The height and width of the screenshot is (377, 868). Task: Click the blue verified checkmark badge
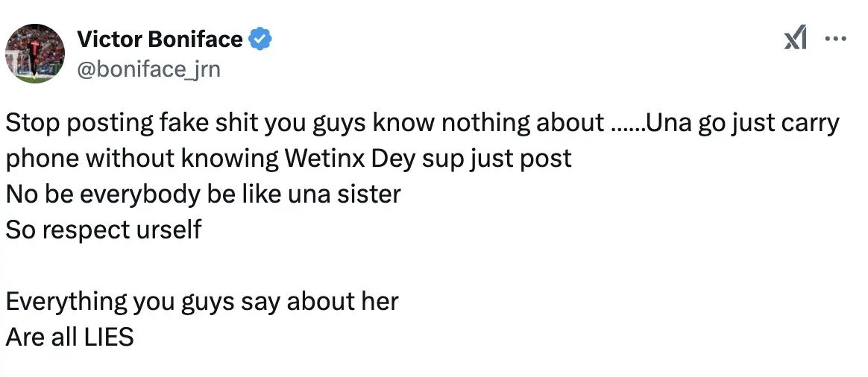coord(260,39)
